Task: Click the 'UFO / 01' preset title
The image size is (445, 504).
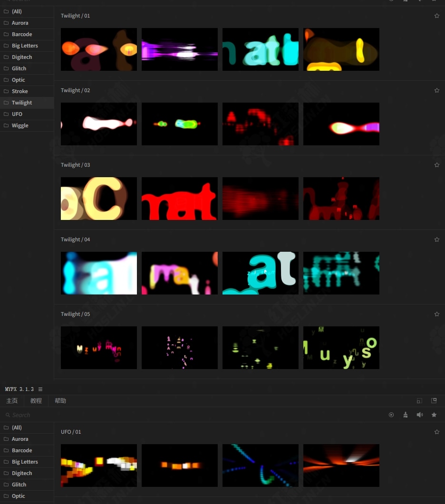Action: coord(71,432)
